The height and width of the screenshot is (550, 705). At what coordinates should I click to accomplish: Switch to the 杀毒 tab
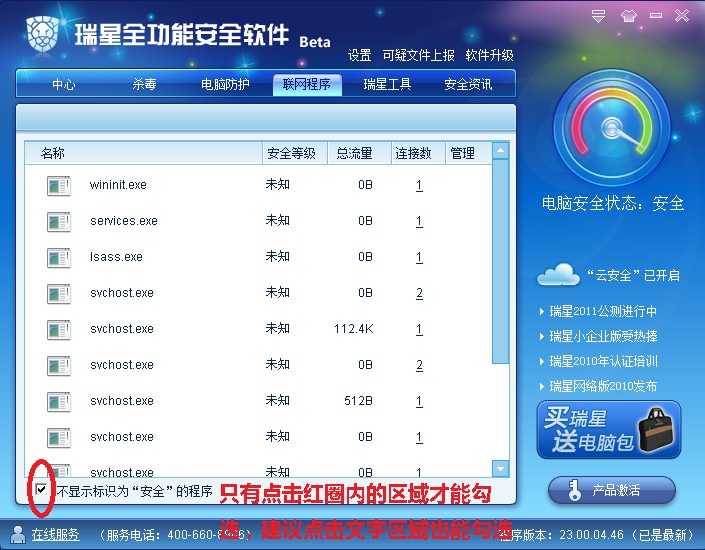click(x=144, y=84)
